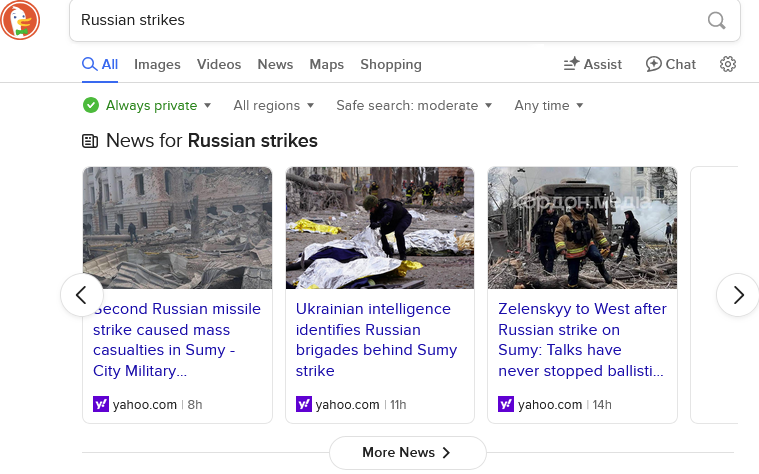Click the next news carousel arrow
Viewport: 759px width, 474px height.
point(738,295)
